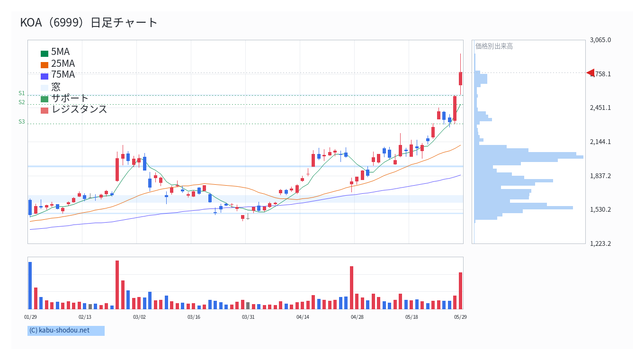This screenshot has width=644, height=360.
Task: Click the S2 support level label
Action: pos(22,102)
